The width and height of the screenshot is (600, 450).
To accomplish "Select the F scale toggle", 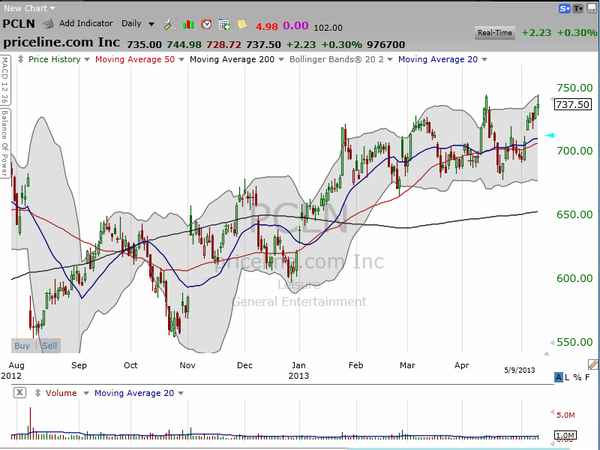I will 587,378.
